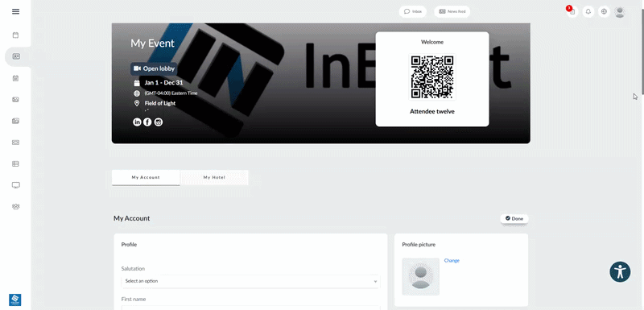This screenshot has width=644, height=310.
Task: Click the blue InEvent logo in the sidebar
Action: tap(15, 300)
